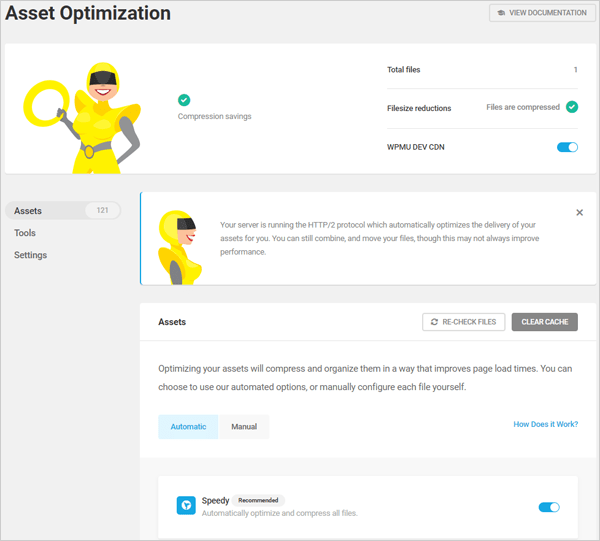Click the Files are compressed checkmark icon

pyautogui.click(x=572, y=107)
